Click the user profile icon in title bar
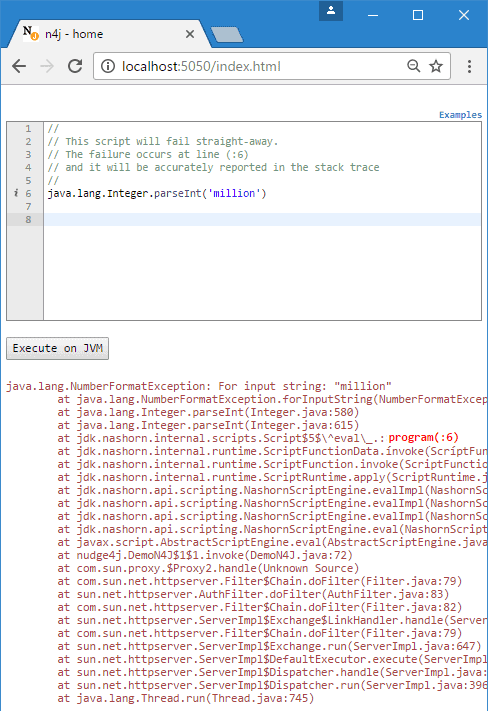The width and height of the screenshot is (488, 711). click(x=331, y=10)
